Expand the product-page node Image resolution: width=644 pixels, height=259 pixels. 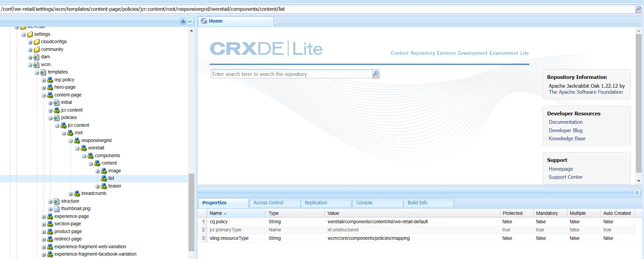44,232
